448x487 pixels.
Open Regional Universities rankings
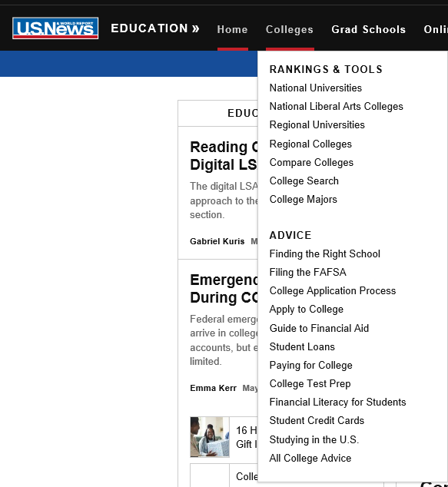(x=317, y=125)
